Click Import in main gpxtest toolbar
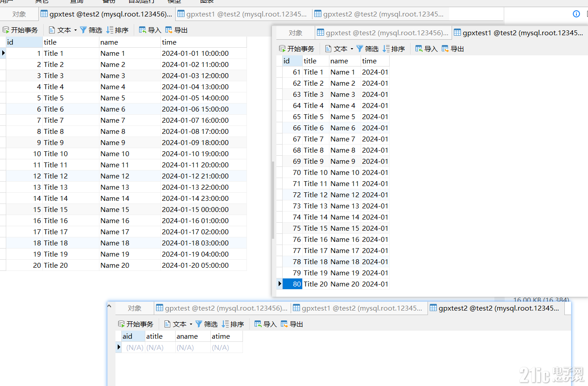Image resolution: width=588 pixels, height=386 pixels. point(150,30)
